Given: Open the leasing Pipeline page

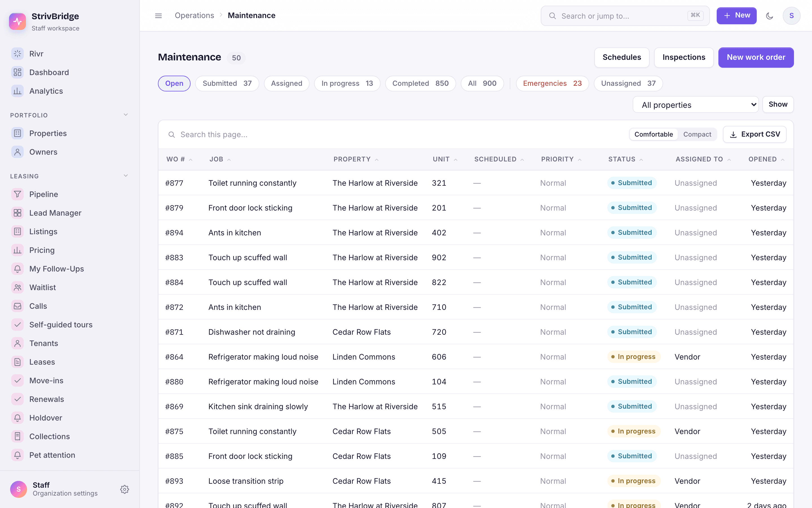Looking at the screenshot, I should pyautogui.click(x=69, y=194).
